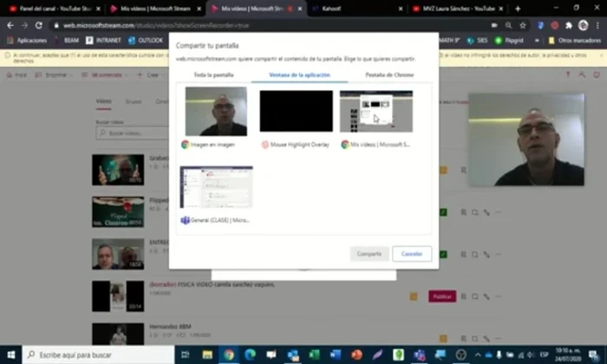Close the Kahoot! browser tab
This screenshot has height=364, width=607.
click(401, 9)
